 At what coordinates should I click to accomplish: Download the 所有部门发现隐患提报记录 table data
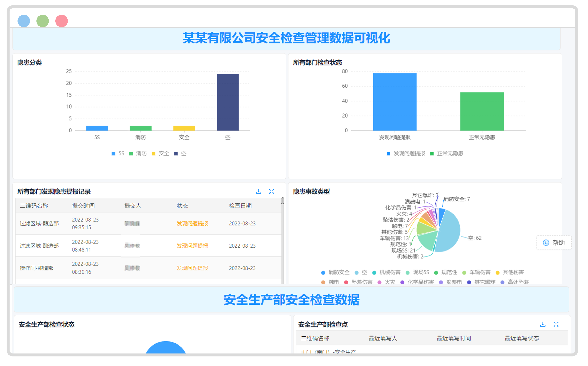(x=259, y=191)
